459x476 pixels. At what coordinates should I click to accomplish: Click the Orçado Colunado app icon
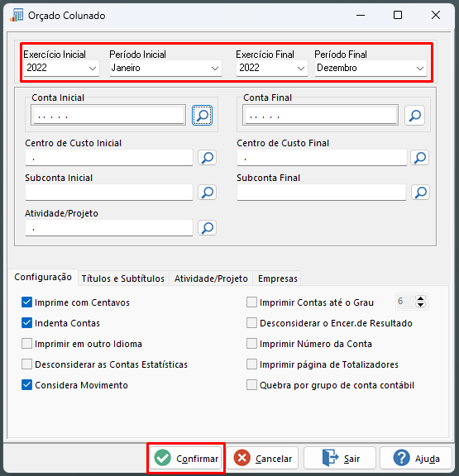click(x=17, y=15)
